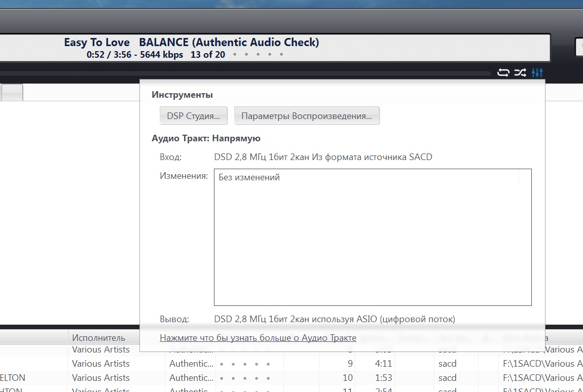Click inside the Изменения changes box

(x=373, y=237)
